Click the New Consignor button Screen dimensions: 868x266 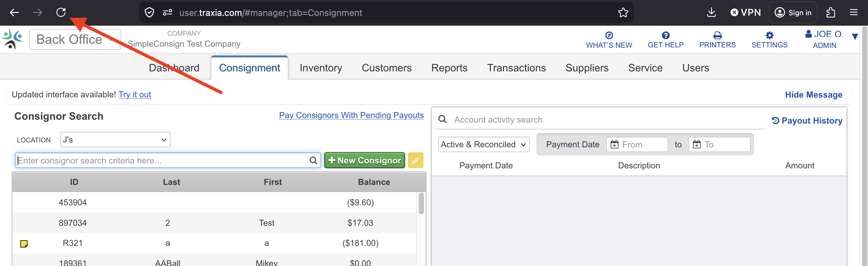tap(364, 160)
